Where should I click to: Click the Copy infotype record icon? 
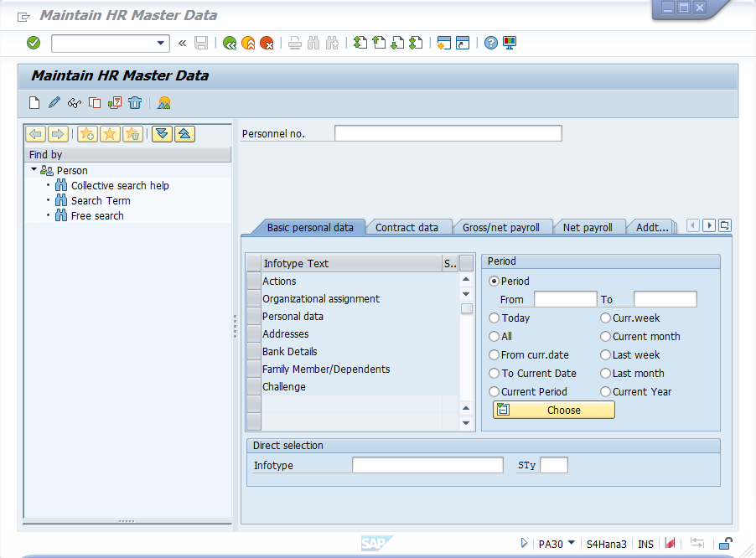(94, 102)
